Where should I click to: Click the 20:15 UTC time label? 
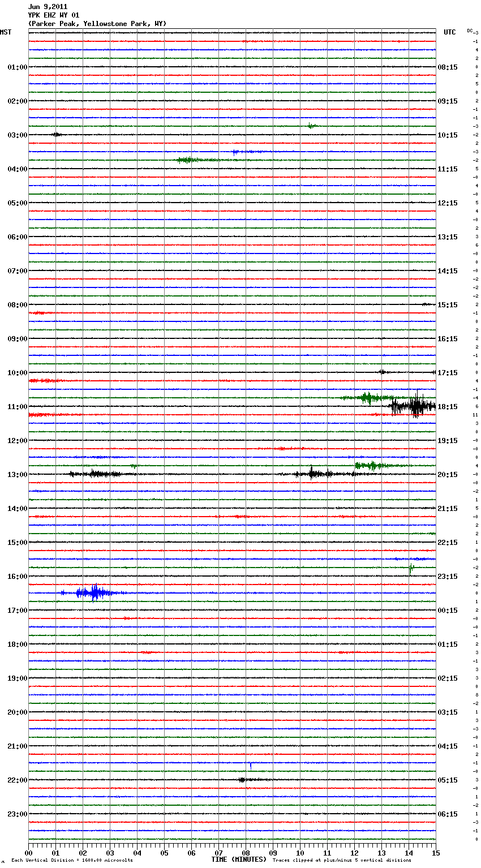(x=448, y=475)
